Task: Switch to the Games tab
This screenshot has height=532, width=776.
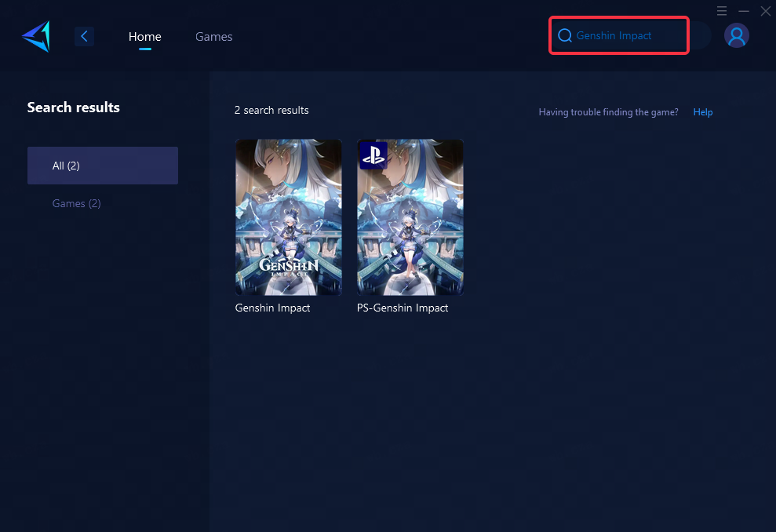Action: point(213,37)
